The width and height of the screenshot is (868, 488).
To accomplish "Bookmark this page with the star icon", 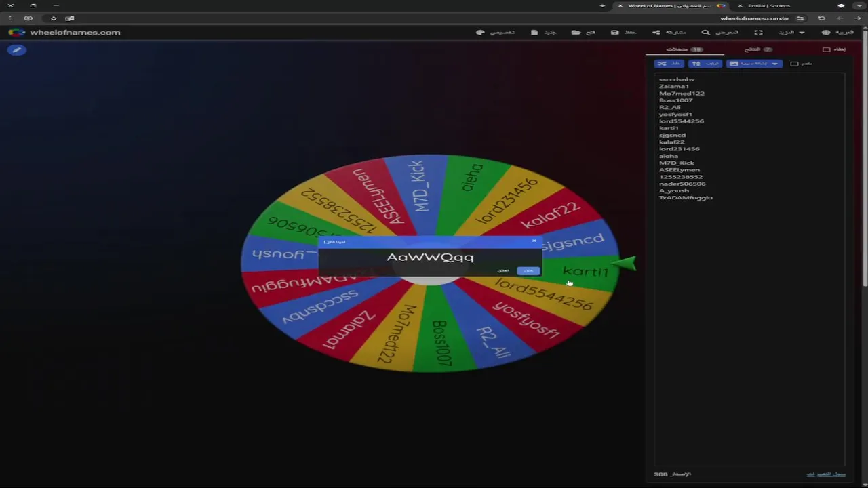I will pos(54,18).
